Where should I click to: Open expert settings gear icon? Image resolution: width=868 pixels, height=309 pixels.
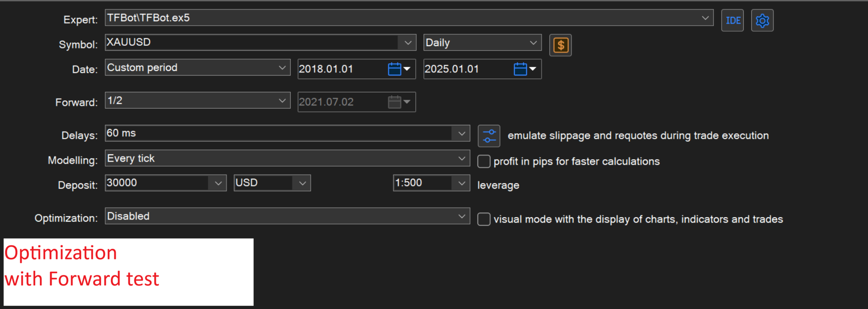point(762,20)
